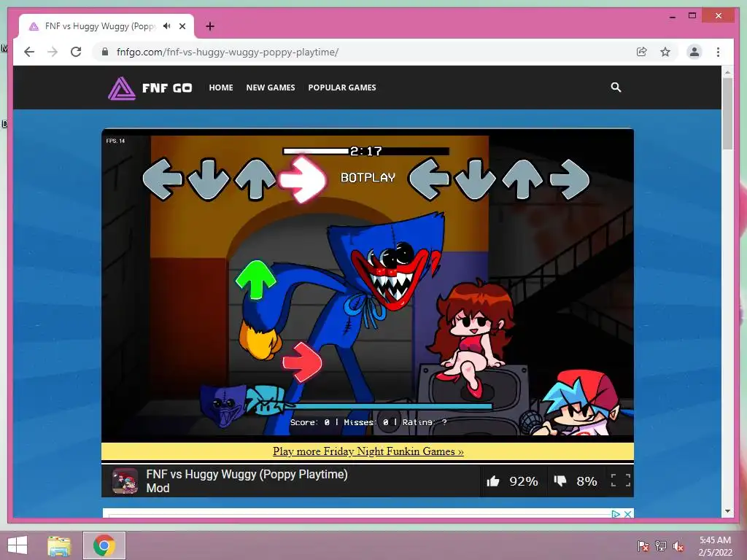Screen dimensions: 747x560
Task: Click player's gray left arrow receptor
Action: [429, 179]
